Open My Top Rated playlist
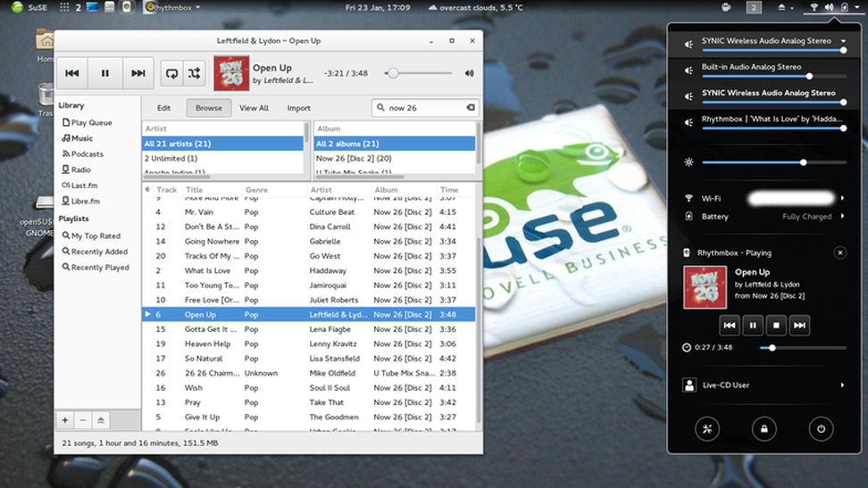 coord(91,236)
